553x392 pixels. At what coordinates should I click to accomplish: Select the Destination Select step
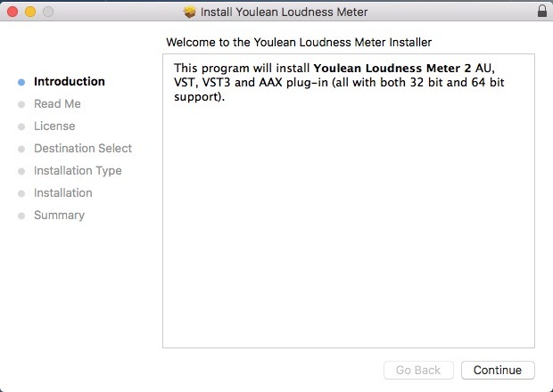tap(82, 148)
